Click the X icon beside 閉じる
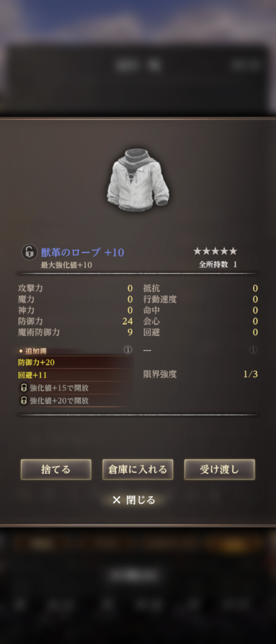The width and height of the screenshot is (276, 644). click(x=116, y=500)
